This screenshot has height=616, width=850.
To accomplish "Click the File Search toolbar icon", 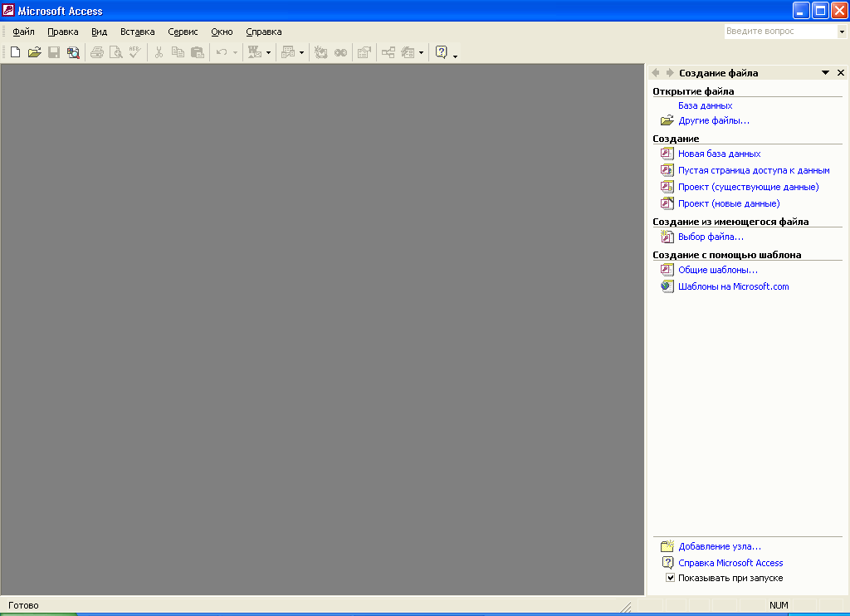I will click(x=73, y=52).
